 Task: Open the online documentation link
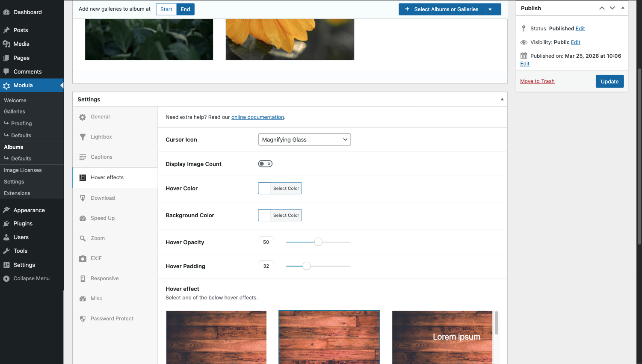click(x=257, y=117)
